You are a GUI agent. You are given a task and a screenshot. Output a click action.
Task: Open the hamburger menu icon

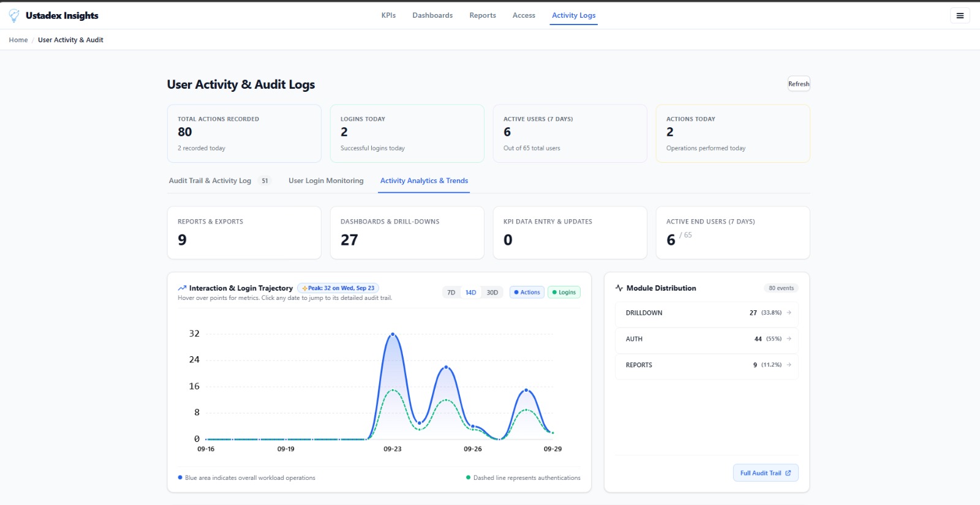[960, 16]
